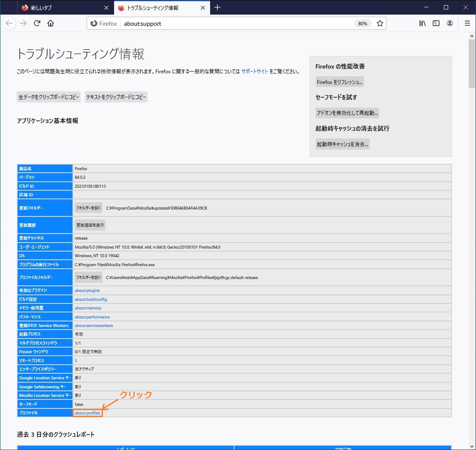Bookmark this page with the star icon
476x450 pixels.
click(x=380, y=24)
